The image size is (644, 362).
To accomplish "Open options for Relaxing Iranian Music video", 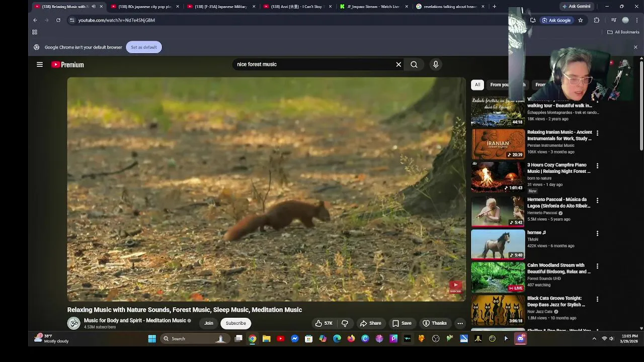I will 597,133.
